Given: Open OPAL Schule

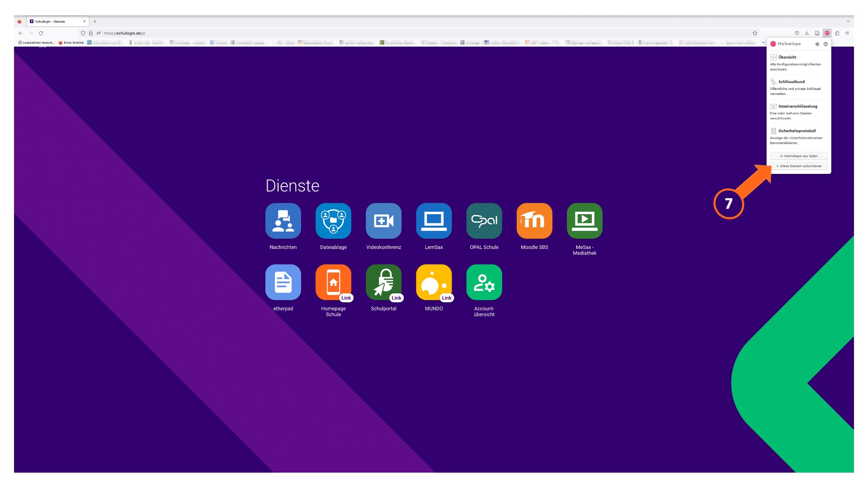Looking at the screenshot, I should [484, 221].
